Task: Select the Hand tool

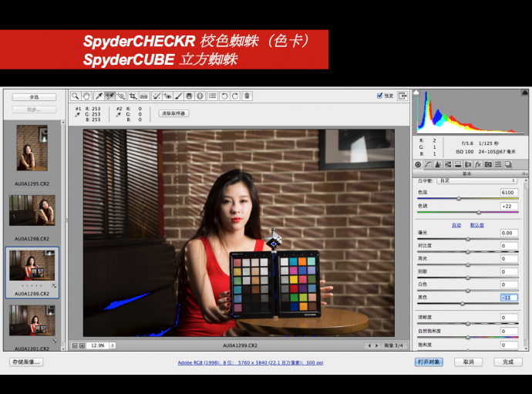Action: pyautogui.click(x=86, y=96)
